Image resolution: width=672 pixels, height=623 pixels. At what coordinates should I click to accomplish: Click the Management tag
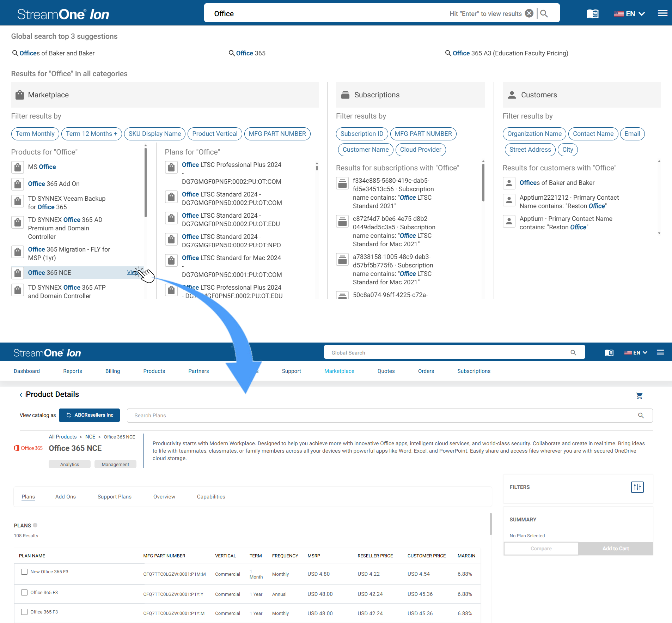click(x=115, y=464)
